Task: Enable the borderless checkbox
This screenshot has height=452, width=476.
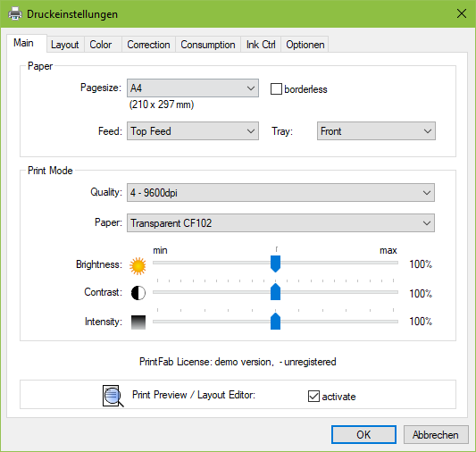Action: [276, 89]
